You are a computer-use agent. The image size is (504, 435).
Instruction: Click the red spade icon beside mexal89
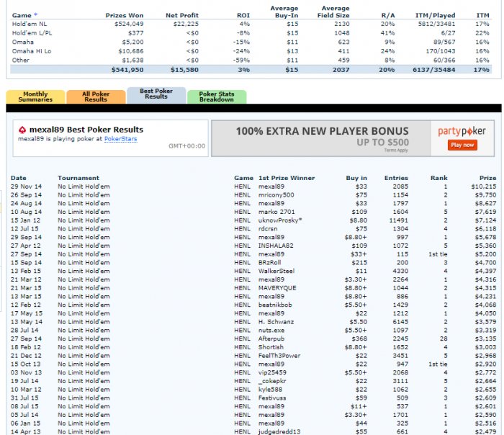point(22,130)
